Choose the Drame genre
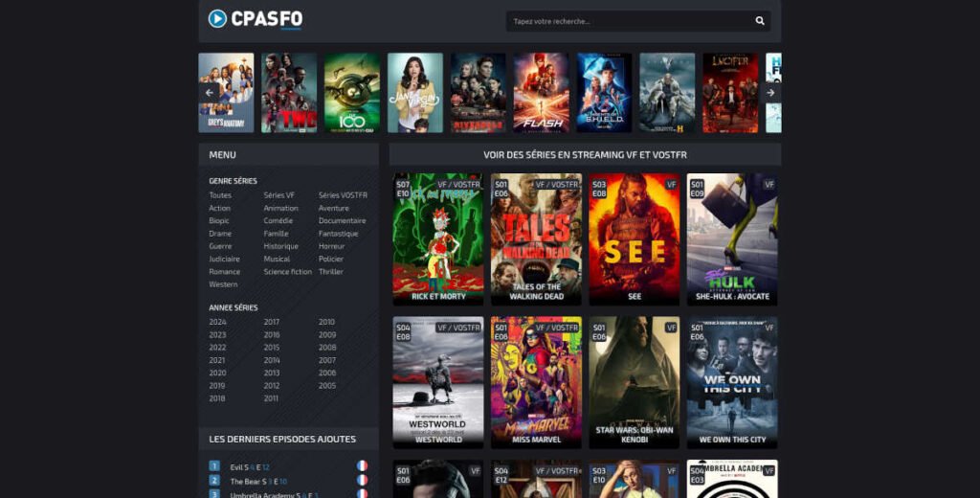This screenshot has height=498, width=980. click(x=220, y=234)
